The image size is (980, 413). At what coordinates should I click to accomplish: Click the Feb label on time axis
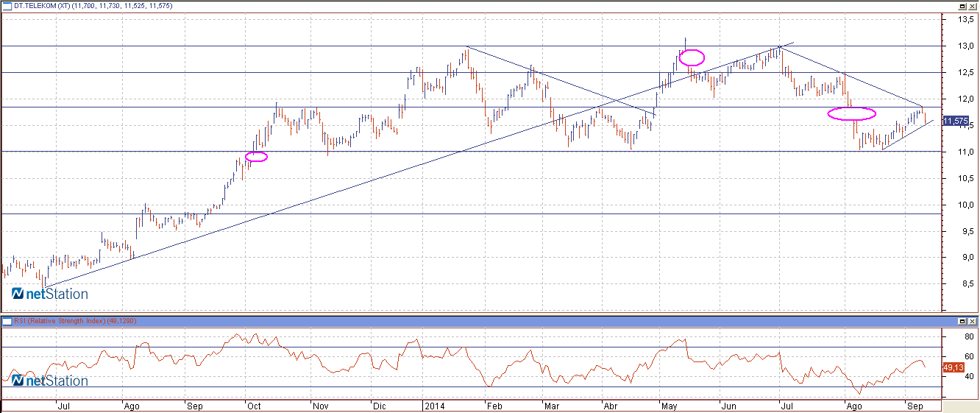tap(495, 406)
